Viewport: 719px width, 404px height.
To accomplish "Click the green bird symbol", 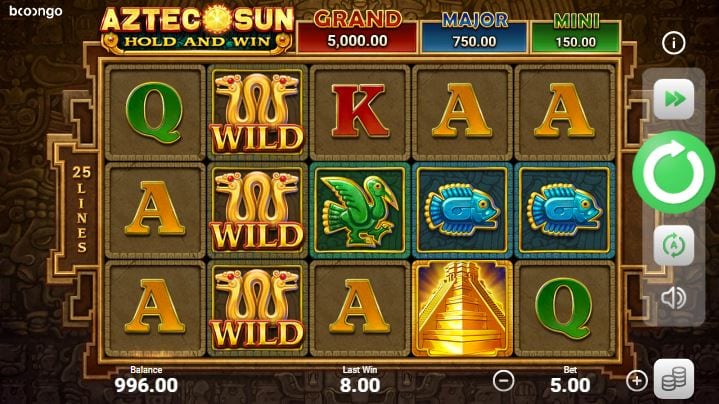I will click(360, 211).
